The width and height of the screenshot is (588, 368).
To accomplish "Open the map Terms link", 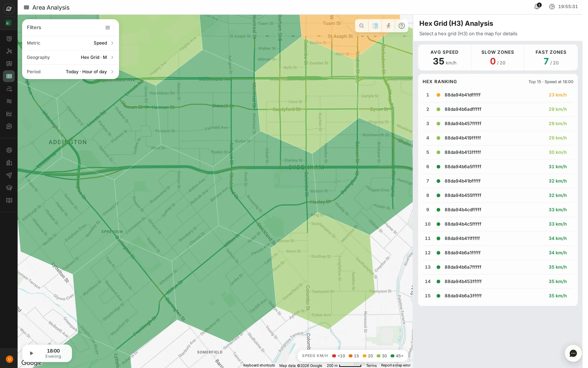I will (371, 366).
